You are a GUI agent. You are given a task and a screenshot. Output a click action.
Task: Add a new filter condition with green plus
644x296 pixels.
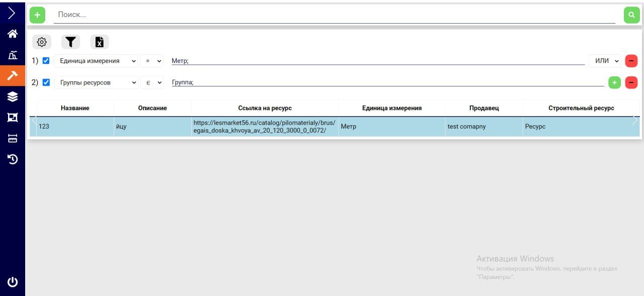click(614, 82)
